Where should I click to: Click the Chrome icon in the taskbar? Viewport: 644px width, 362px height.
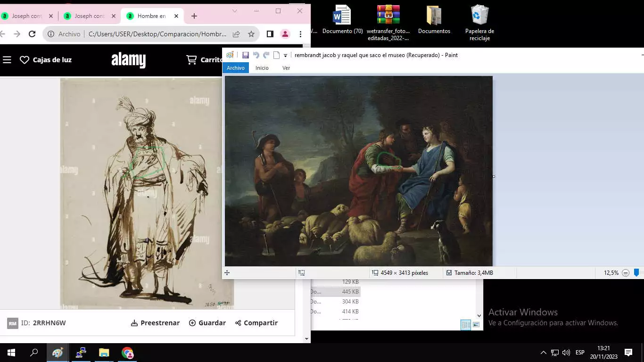click(127, 353)
